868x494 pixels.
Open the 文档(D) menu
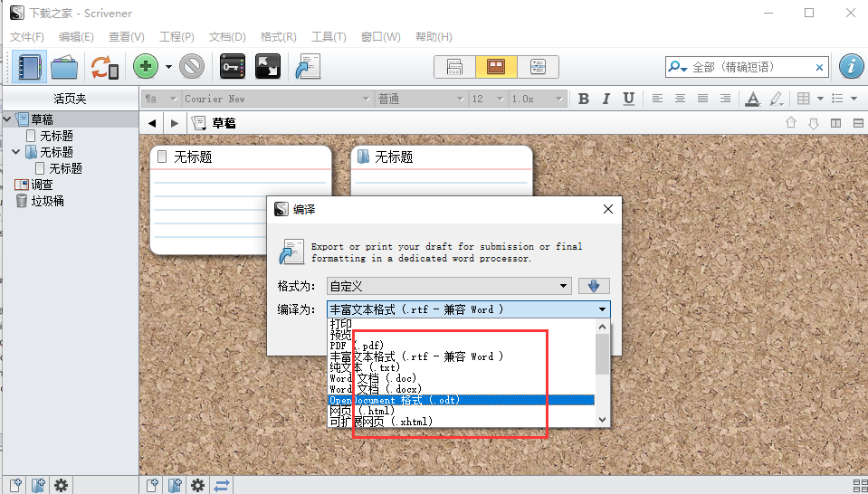[x=227, y=37]
